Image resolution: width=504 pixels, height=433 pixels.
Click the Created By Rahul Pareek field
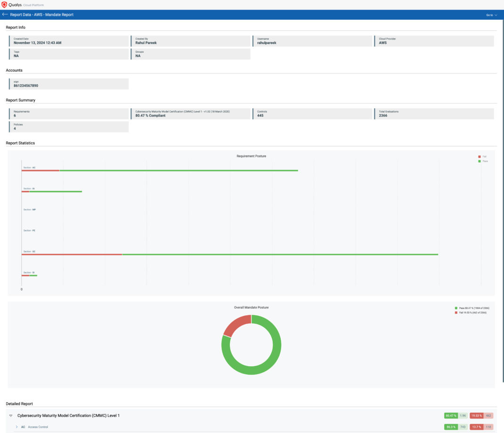[191, 41]
